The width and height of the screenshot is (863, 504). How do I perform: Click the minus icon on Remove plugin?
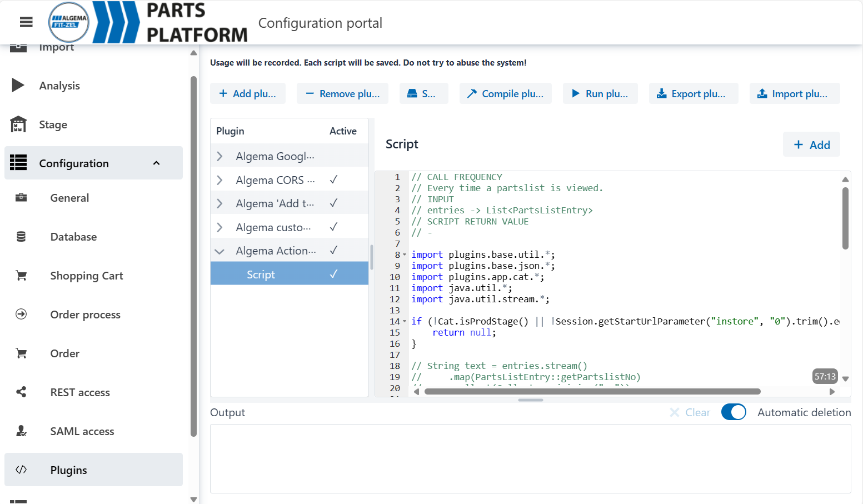pos(310,93)
